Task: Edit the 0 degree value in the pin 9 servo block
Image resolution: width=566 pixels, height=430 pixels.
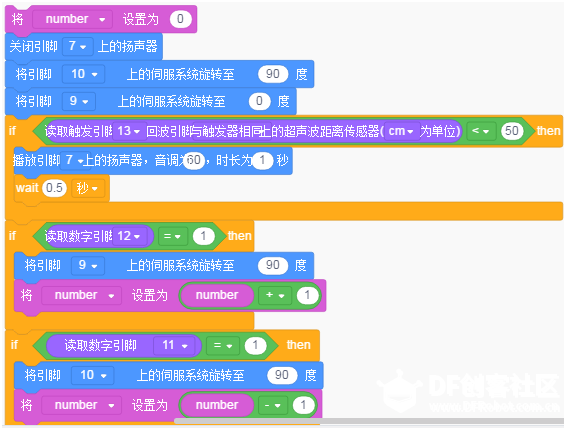Action: [259, 101]
